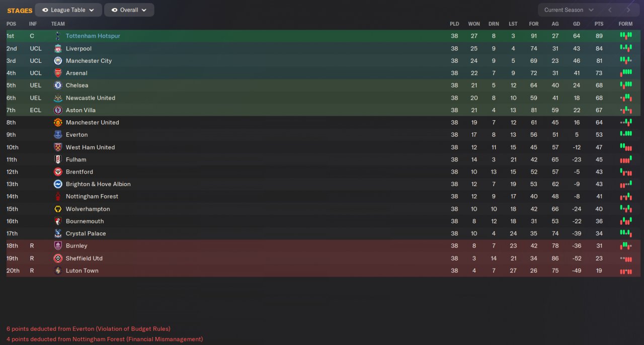Click the Everton crest icon
The image size is (644, 345).
point(58,135)
